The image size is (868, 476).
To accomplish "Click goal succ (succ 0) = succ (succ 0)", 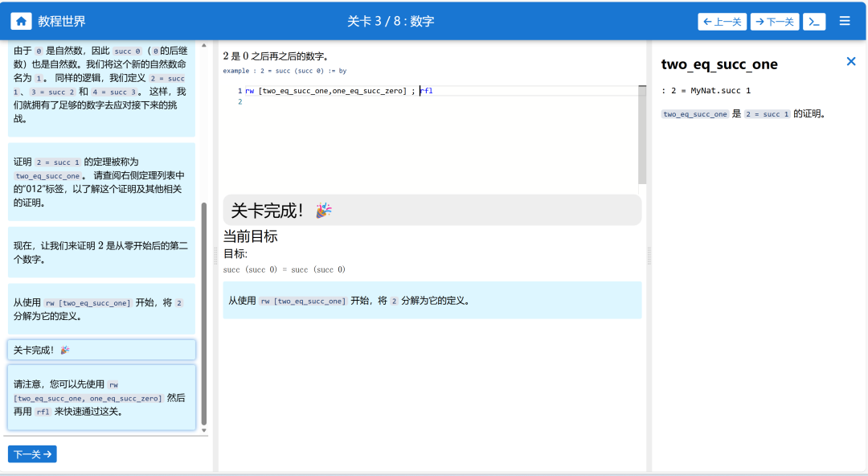I will coord(284,270).
